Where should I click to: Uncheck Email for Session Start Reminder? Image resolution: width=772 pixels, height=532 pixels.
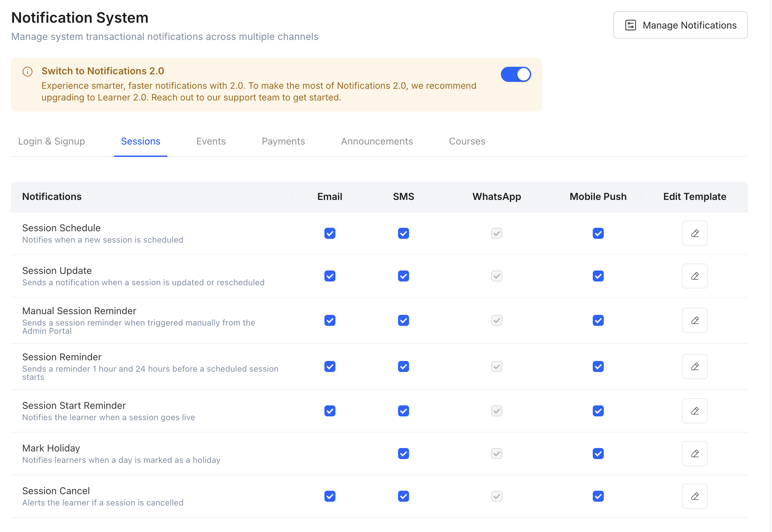[x=330, y=411]
